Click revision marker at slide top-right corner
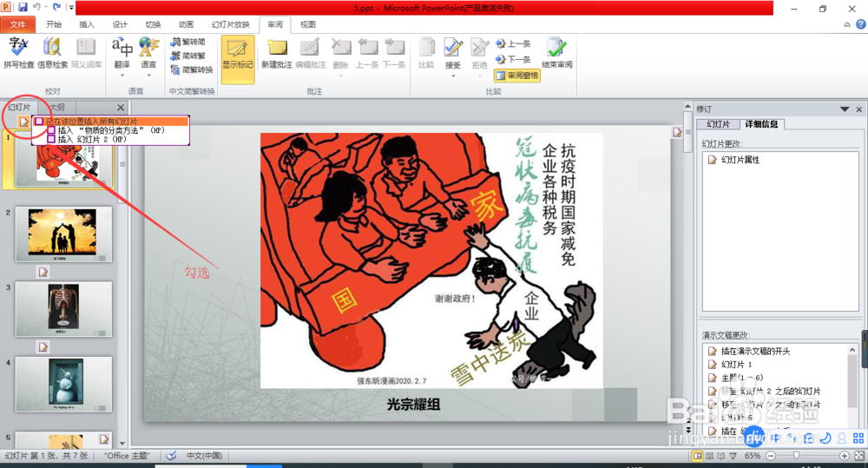Screen dimensions: 868x468 point(678,132)
